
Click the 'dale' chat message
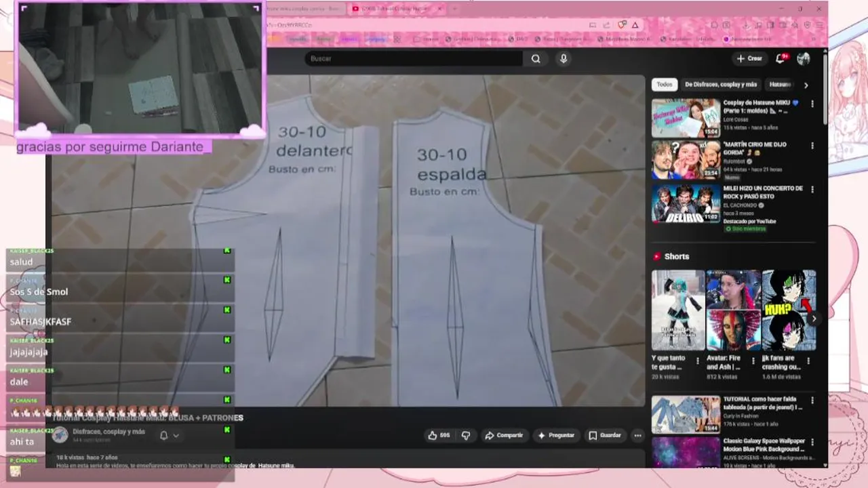(x=19, y=382)
